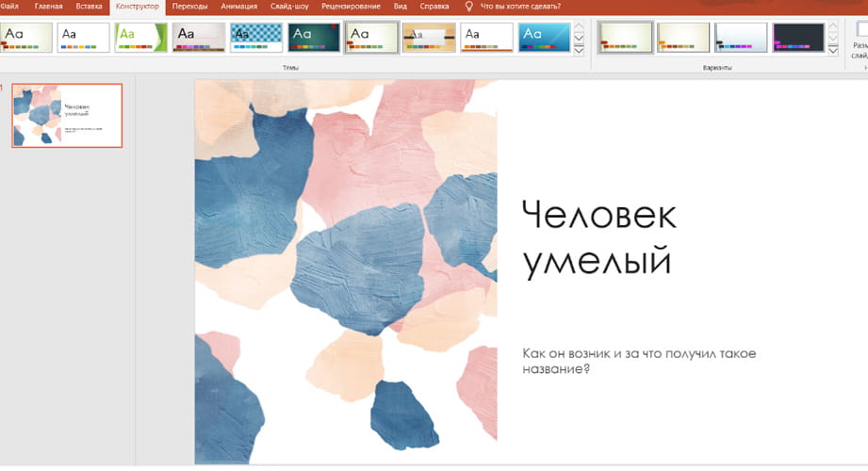Viewport: 868px width, 471px height.
Task: Apply the dark teal theme
Action: tap(314, 38)
